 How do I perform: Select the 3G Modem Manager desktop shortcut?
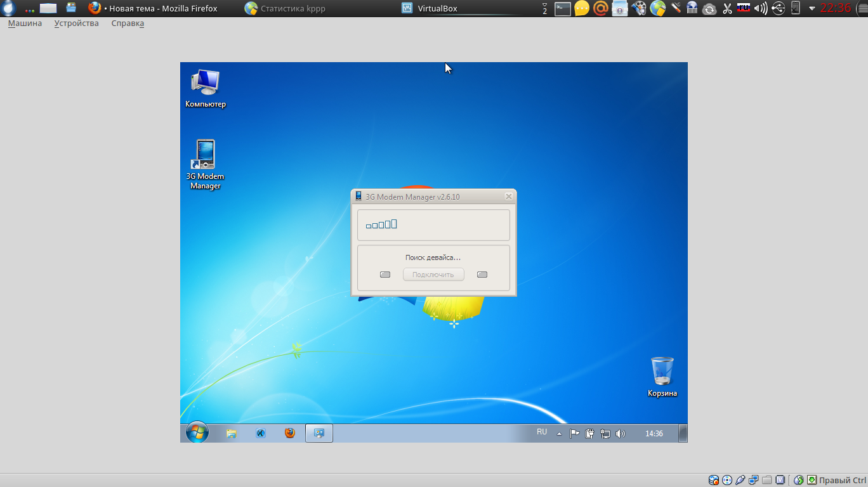coord(205,165)
